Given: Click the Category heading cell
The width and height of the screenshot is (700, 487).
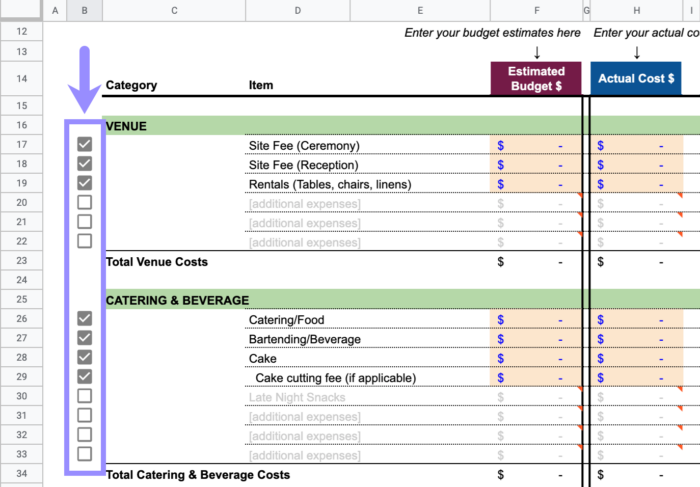Looking at the screenshot, I should click(131, 85).
